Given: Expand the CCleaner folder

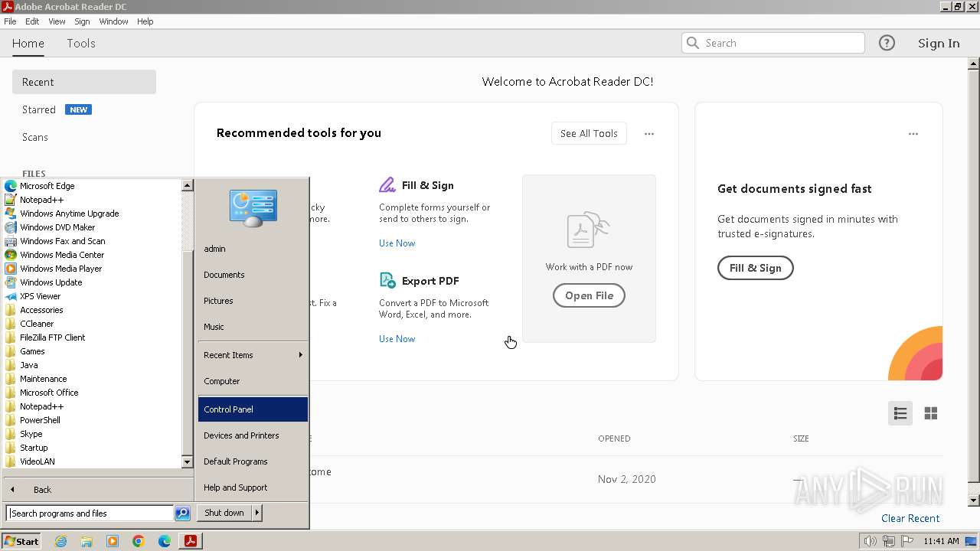Looking at the screenshot, I should (x=37, y=324).
